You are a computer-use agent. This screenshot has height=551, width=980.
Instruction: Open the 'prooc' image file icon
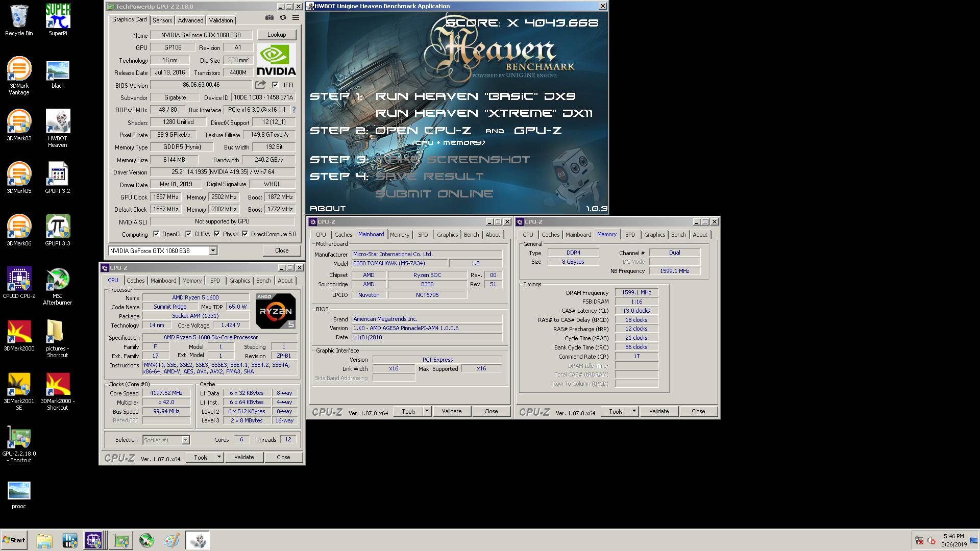19,495
